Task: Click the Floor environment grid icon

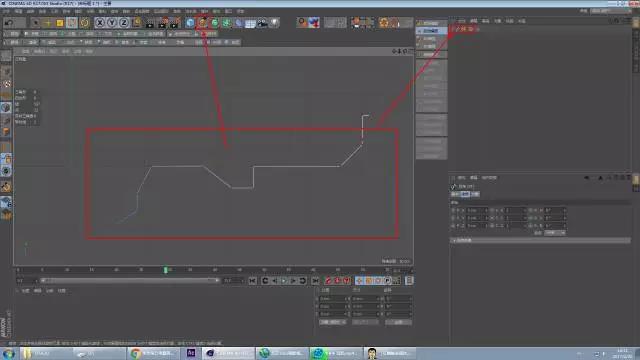Action: (x=250, y=23)
